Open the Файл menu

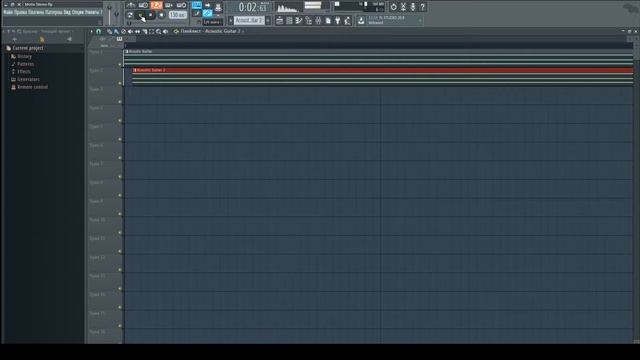(9, 12)
